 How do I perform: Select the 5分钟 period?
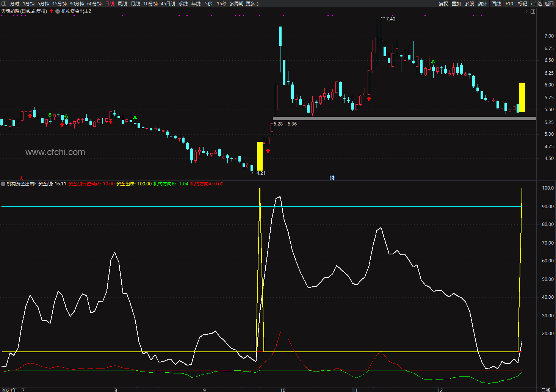click(x=44, y=3)
